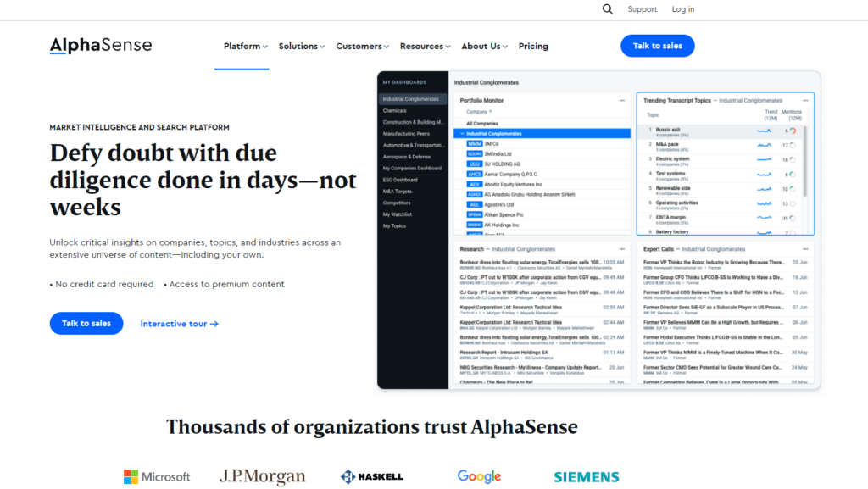This screenshot has width=868, height=489.
Task: Open the Solutions dropdown in the navigation
Action: [303, 47]
